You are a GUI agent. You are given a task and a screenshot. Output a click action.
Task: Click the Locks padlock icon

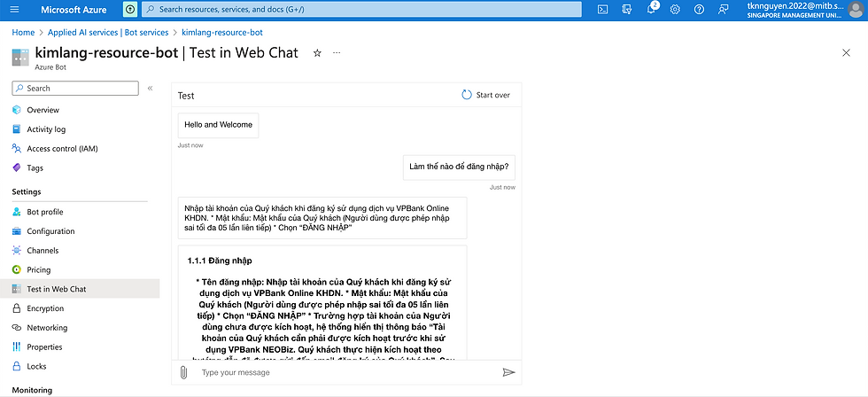17,367
